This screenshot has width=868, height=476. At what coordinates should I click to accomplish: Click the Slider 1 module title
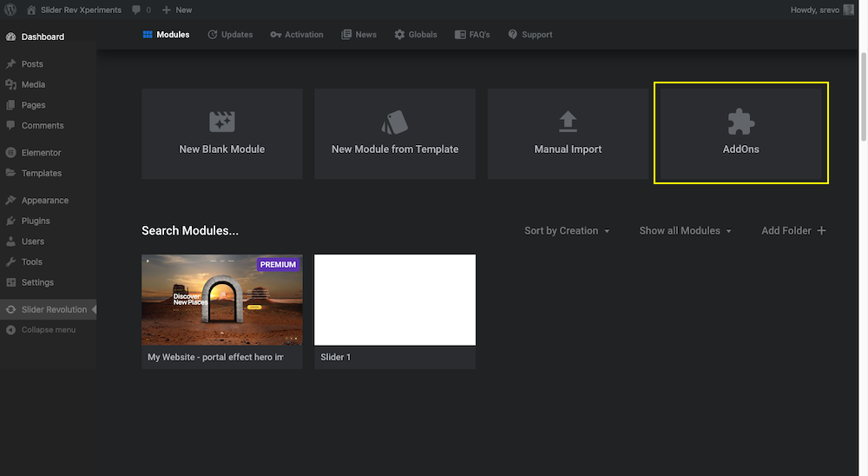pyautogui.click(x=335, y=357)
